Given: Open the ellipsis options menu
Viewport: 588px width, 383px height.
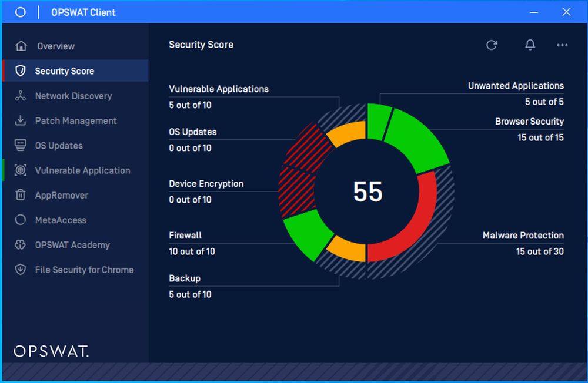Looking at the screenshot, I should pos(562,45).
